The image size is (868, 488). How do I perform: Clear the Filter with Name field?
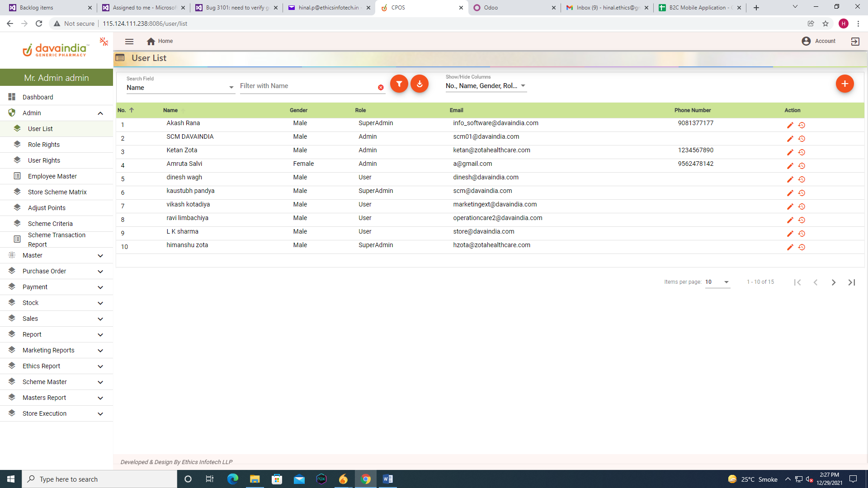point(381,88)
